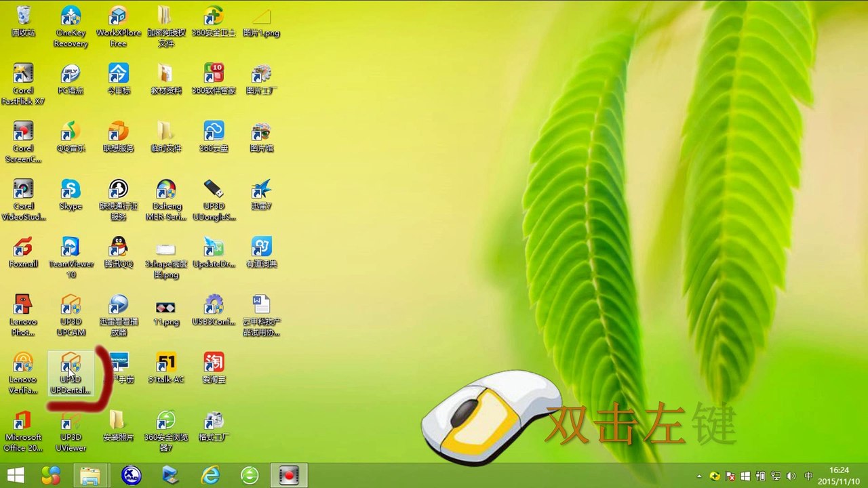
Task: Select the TeamViewer 10 shortcut
Action: tap(71, 258)
